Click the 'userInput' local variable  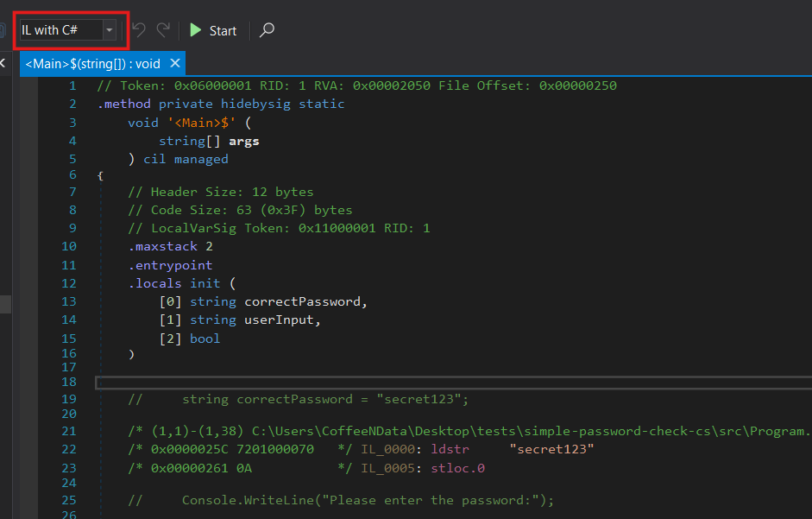pos(279,320)
